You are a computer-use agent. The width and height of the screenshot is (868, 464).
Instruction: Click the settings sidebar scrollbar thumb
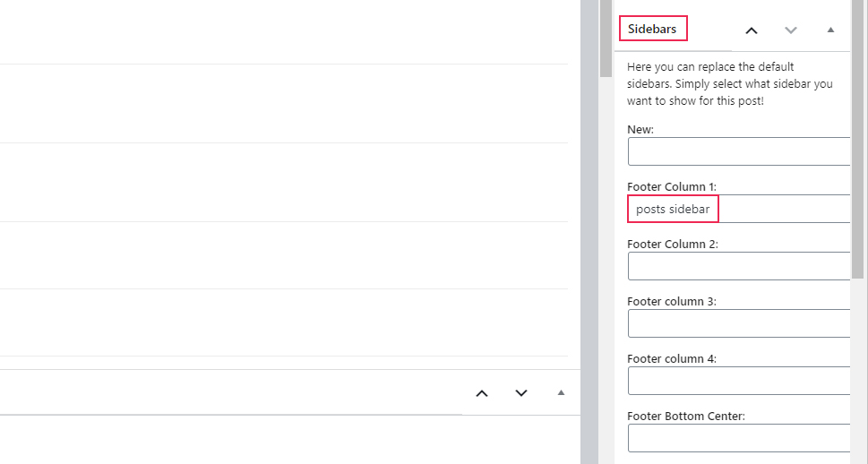[x=857, y=139]
